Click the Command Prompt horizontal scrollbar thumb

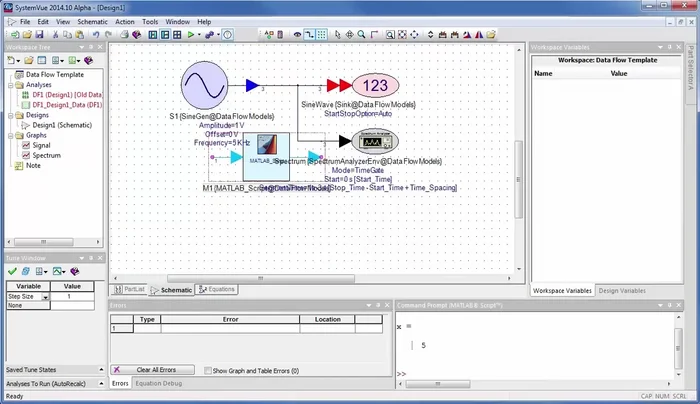438,384
